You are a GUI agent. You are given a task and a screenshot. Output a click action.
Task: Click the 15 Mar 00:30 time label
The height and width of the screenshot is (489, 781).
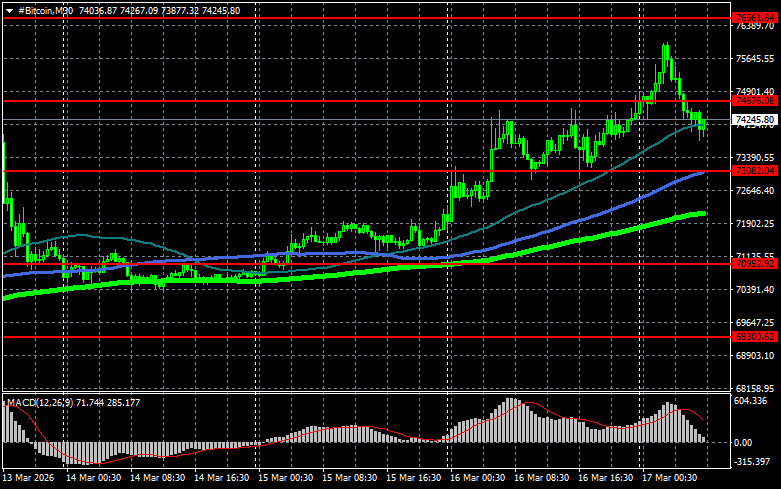click(285, 478)
